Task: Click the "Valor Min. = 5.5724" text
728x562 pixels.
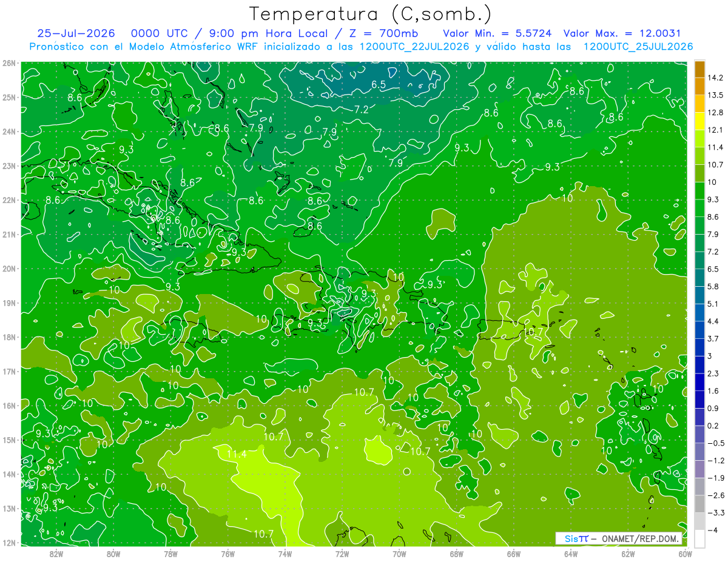Action: pyautogui.click(x=497, y=33)
